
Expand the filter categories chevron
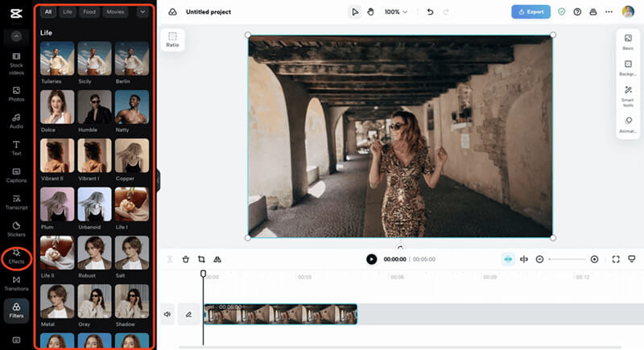point(142,12)
